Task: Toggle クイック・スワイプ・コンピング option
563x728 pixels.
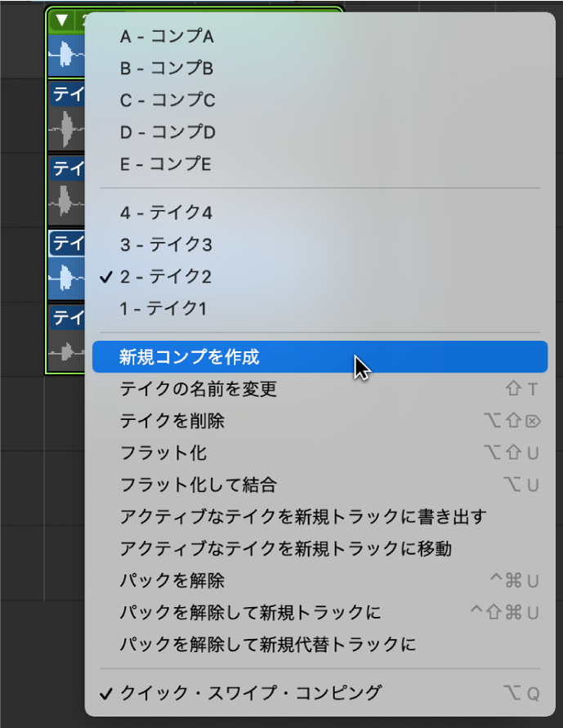Action: 319,693
